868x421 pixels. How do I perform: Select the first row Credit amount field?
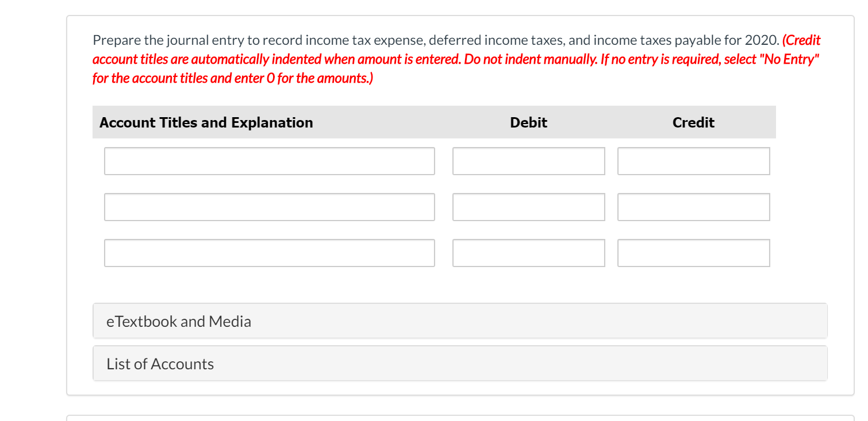(x=693, y=161)
